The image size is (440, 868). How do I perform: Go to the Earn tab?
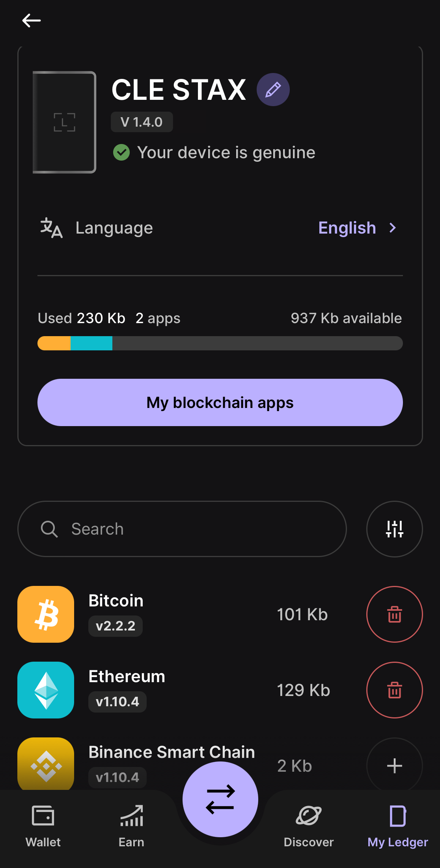click(131, 825)
